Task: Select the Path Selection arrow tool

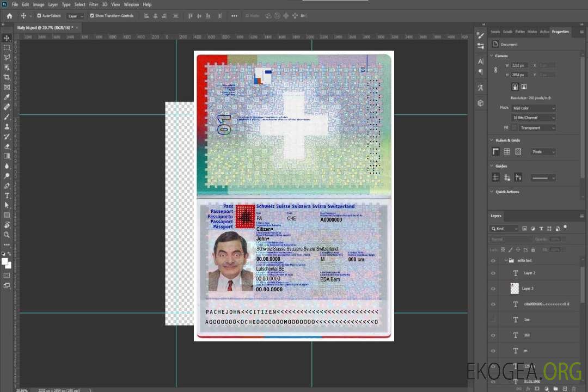Action: point(7,205)
